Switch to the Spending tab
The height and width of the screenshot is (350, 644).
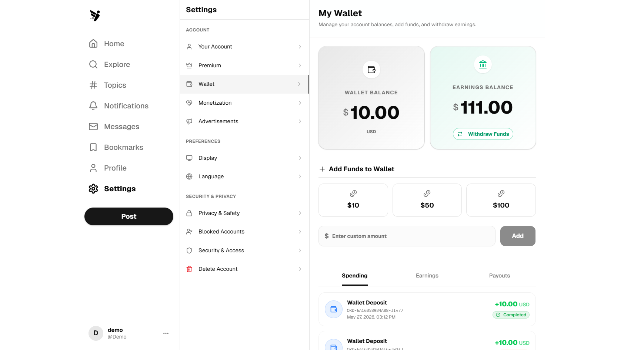[354, 276]
